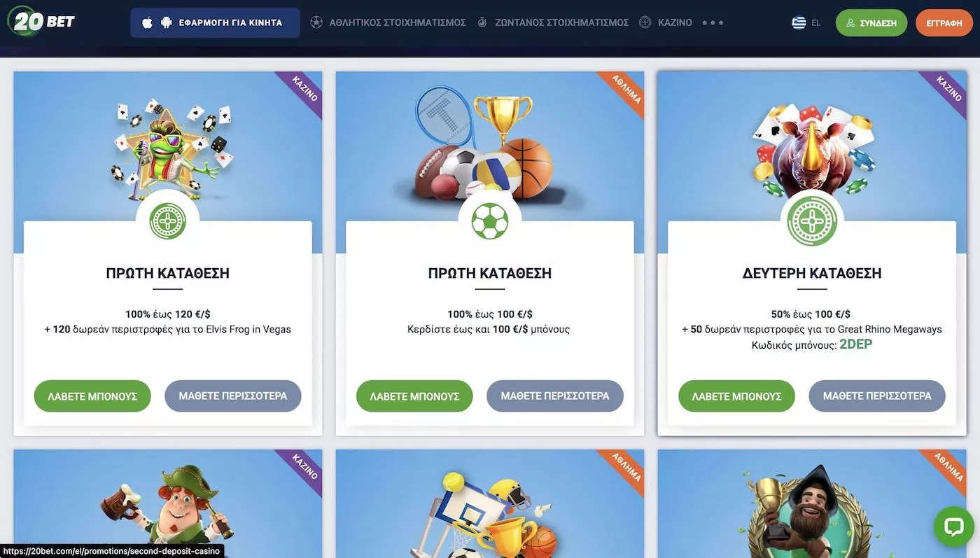Click the leprechaun promotion image

(168, 503)
